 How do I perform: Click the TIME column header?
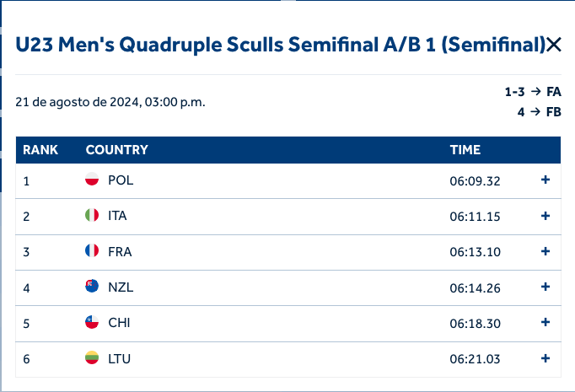pos(465,150)
